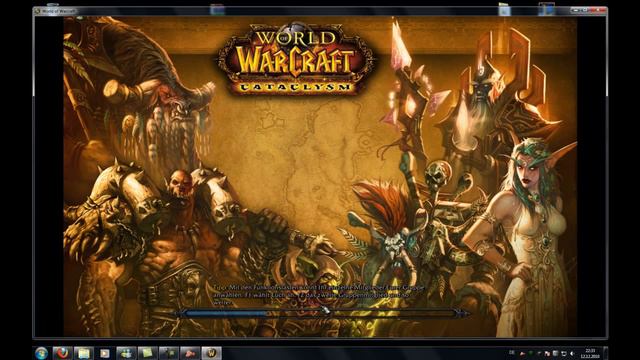Click the World of Warcraft Cataclysm logo
The width and height of the screenshot is (640, 360).
pyautogui.click(x=295, y=59)
